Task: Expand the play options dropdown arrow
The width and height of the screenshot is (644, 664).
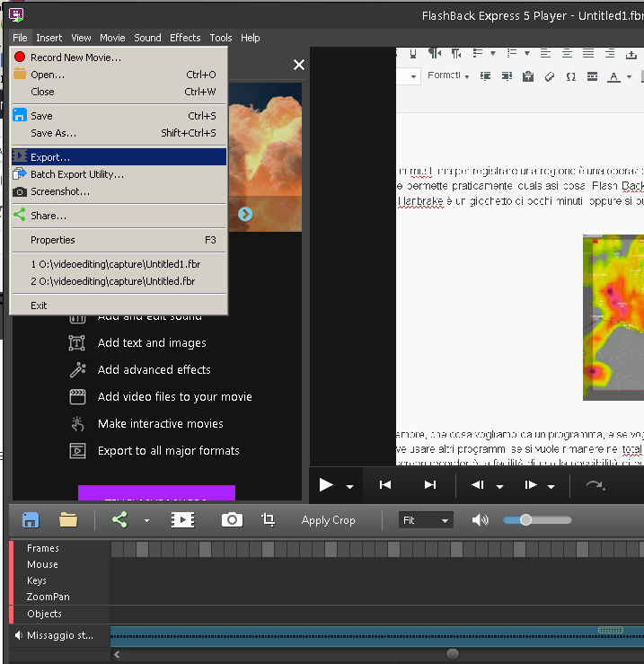Action: click(x=349, y=487)
